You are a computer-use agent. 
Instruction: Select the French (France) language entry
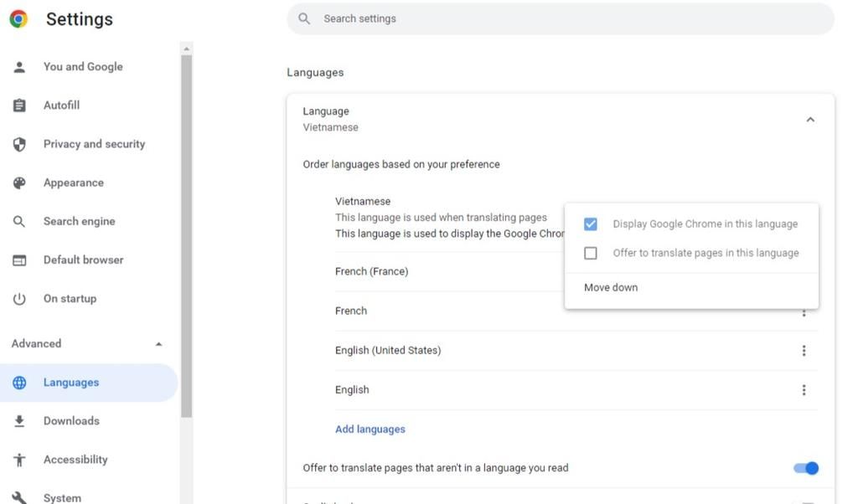371,272
